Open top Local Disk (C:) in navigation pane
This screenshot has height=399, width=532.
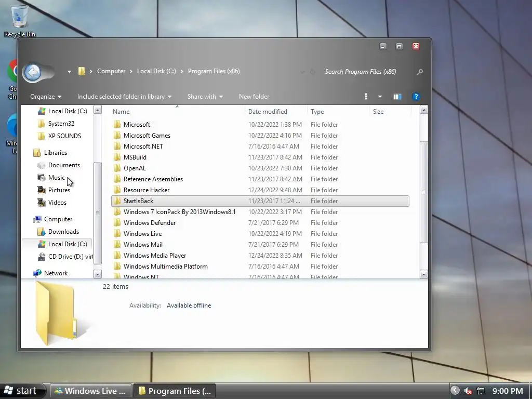pos(68,111)
